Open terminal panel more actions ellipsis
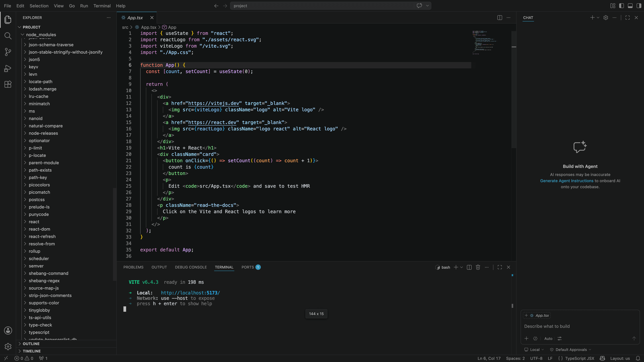Viewport: 644px width, 362px height. (487, 267)
